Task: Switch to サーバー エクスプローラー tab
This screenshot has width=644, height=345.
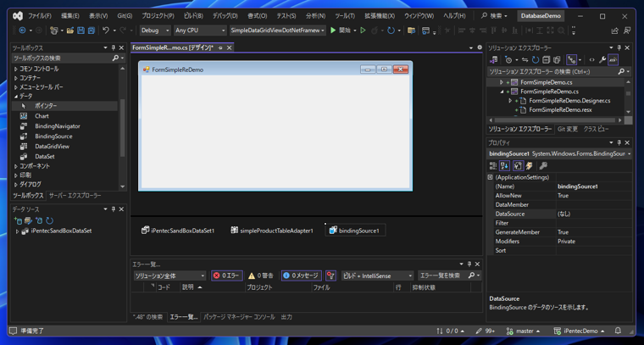Action: point(75,196)
